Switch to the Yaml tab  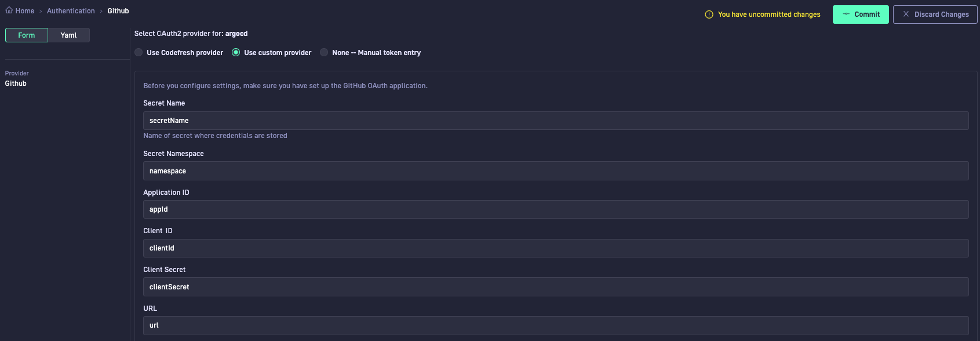click(68, 35)
